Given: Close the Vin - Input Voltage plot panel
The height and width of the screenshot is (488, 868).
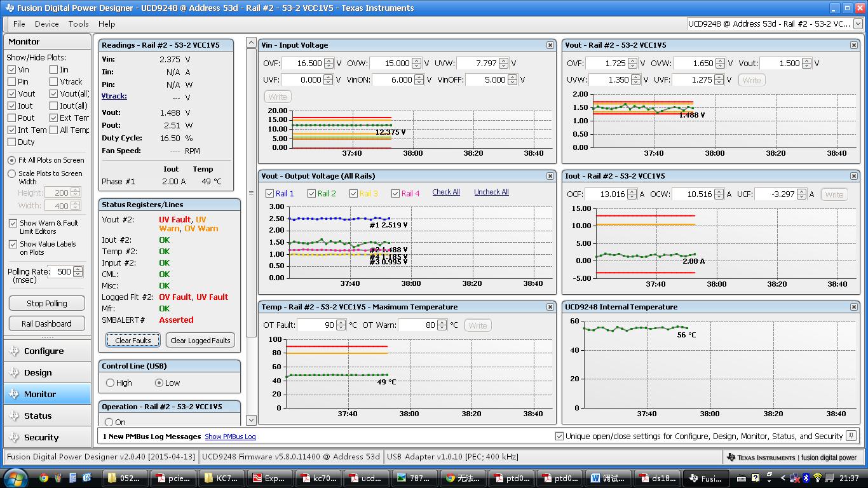Looking at the screenshot, I should coord(550,45).
